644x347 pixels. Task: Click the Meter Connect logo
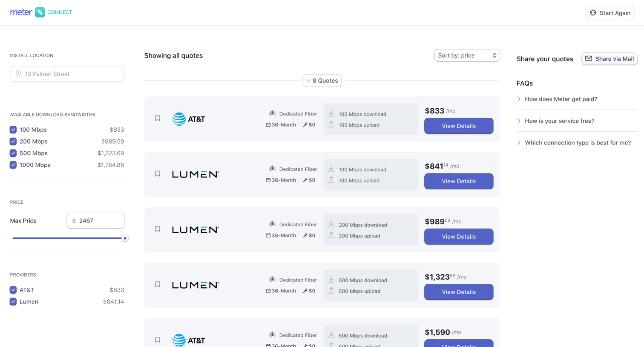(41, 12)
